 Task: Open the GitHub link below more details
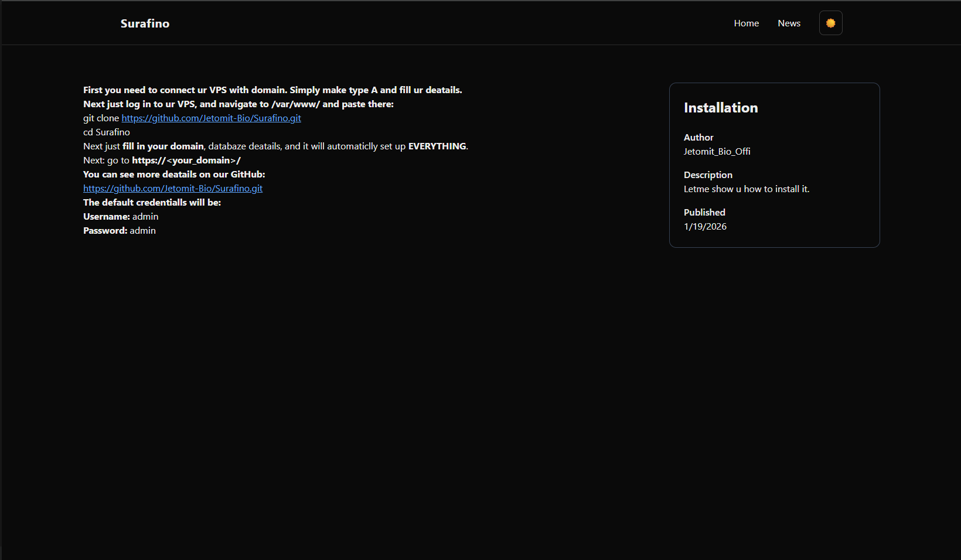click(x=173, y=189)
